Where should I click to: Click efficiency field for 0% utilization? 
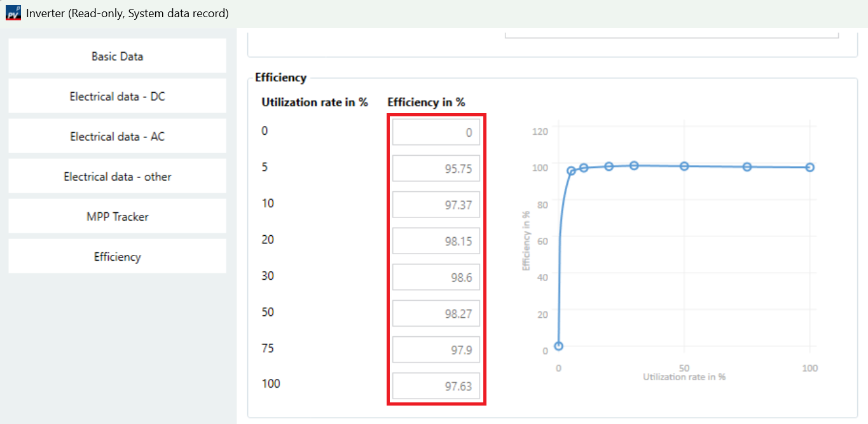pos(436,132)
